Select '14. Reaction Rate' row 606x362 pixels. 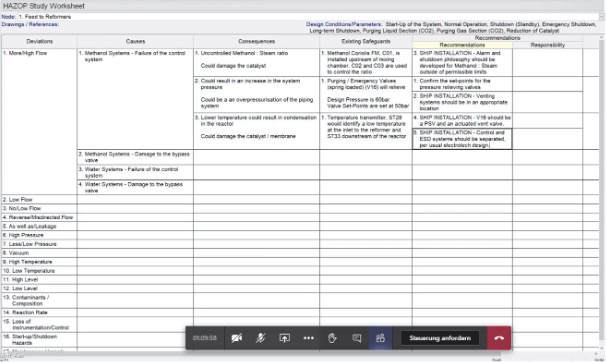[x=39, y=312]
